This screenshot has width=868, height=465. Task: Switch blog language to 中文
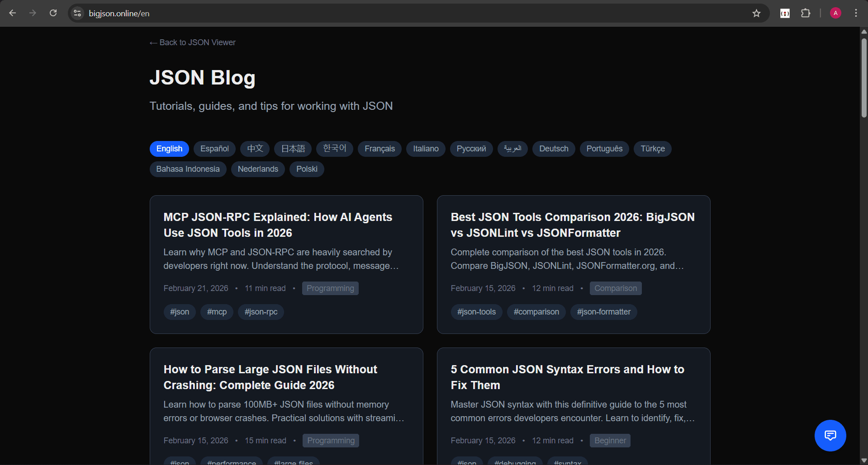(255, 149)
